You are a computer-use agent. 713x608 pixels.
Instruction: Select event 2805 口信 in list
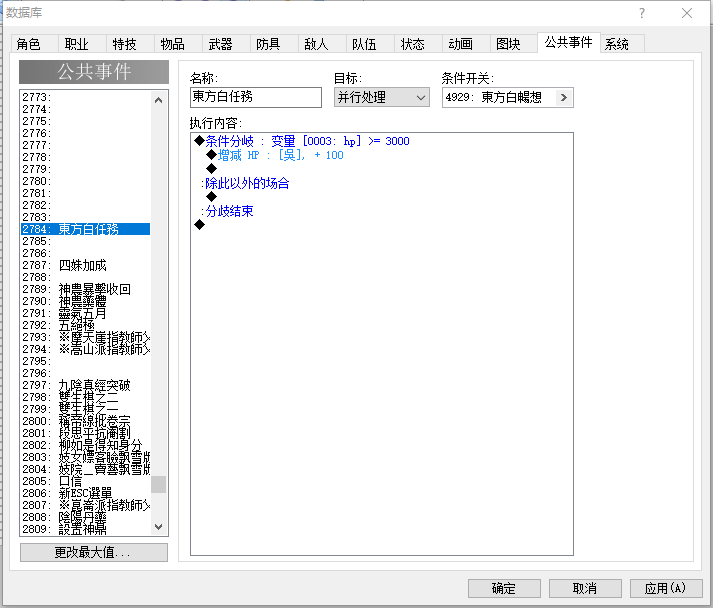click(x=85, y=481)
